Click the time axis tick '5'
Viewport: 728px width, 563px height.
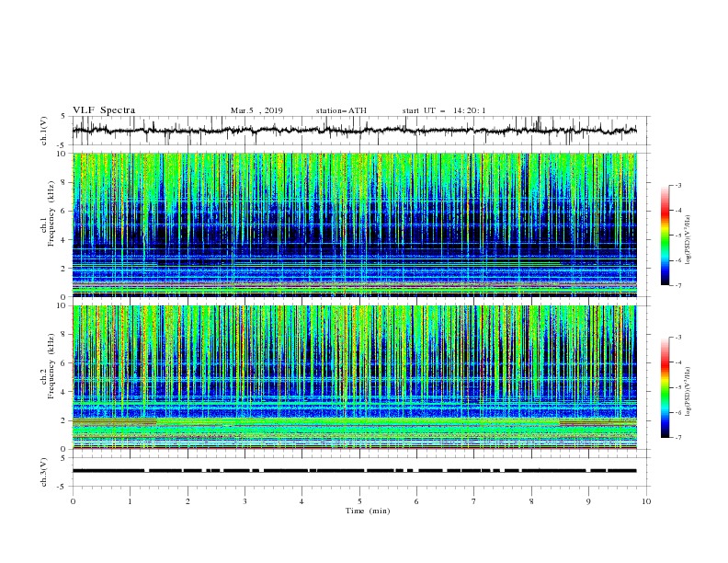359,501
